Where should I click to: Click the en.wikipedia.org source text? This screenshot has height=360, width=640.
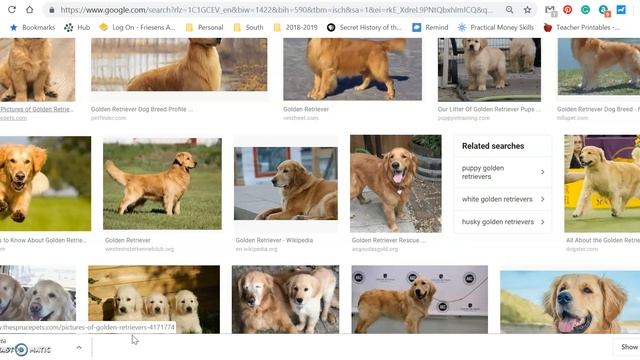(x=256, y=249)
